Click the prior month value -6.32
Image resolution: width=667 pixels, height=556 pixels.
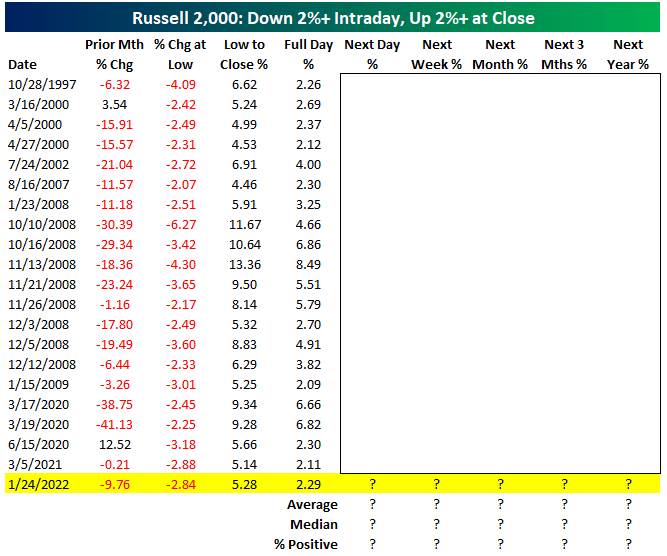click(x=114, y=85)
